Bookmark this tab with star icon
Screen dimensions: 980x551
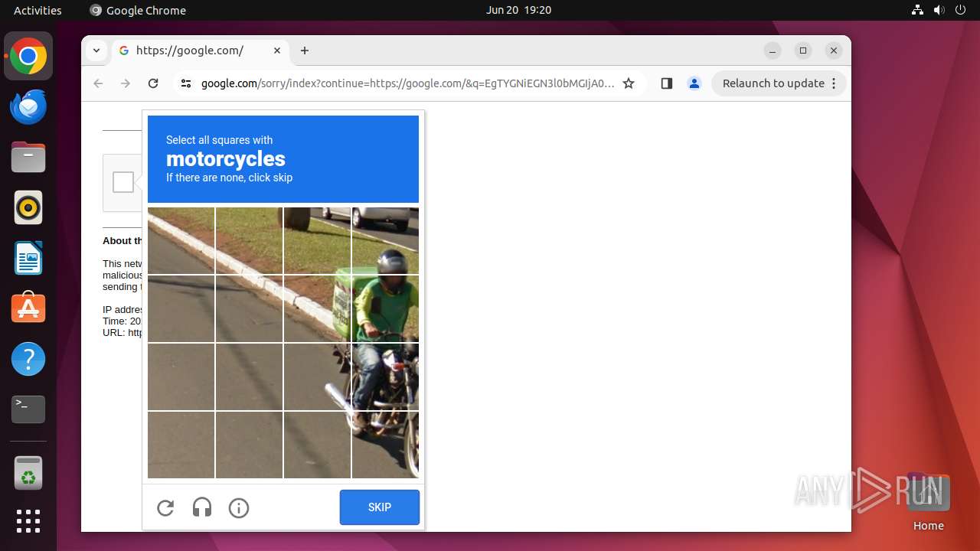point(629,83)
